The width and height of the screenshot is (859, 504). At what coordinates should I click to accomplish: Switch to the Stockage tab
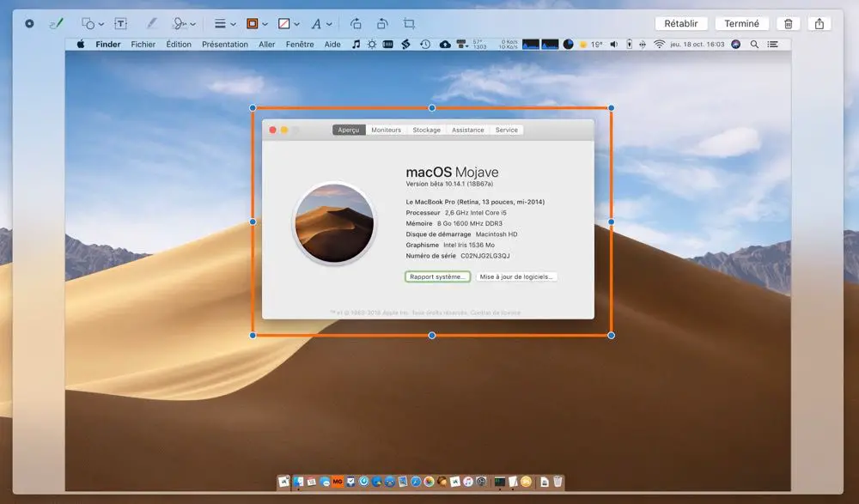point(426,130)
